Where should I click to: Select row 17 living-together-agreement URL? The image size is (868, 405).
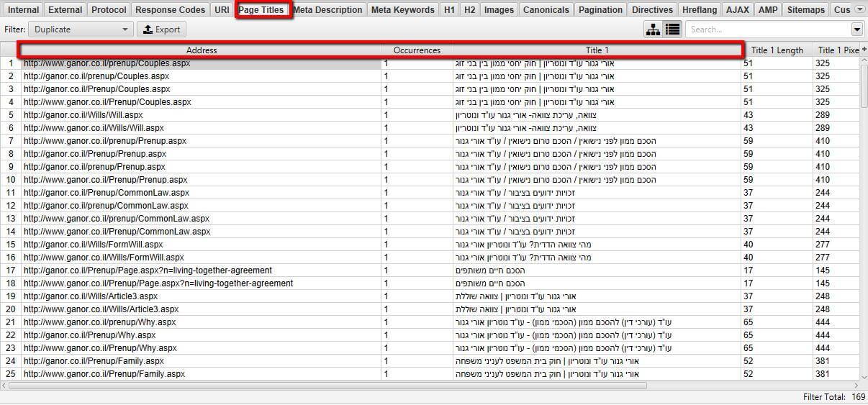pyautogui.click(x=148, y=270)
